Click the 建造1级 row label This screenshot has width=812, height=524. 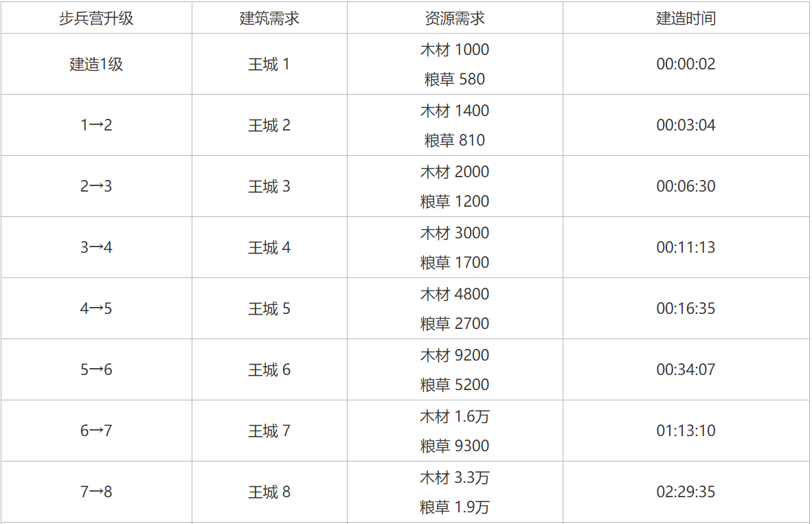point(96,65)
